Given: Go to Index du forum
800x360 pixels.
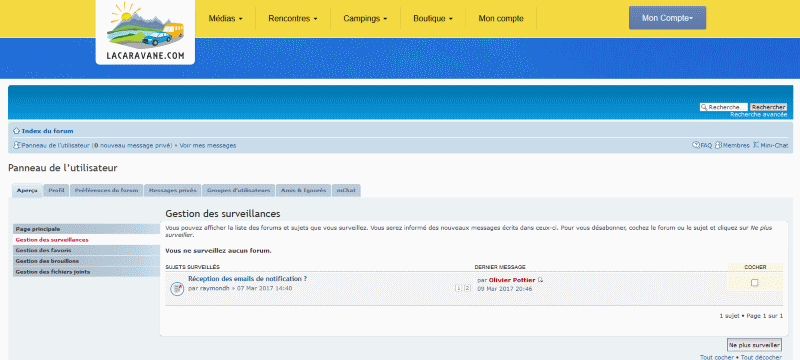Looking at the screenshot, I should pyautogui.click(x=47, y=131).
